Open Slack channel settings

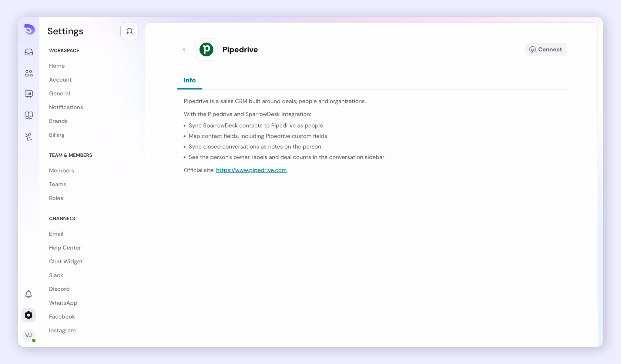(x=56, y=275)
